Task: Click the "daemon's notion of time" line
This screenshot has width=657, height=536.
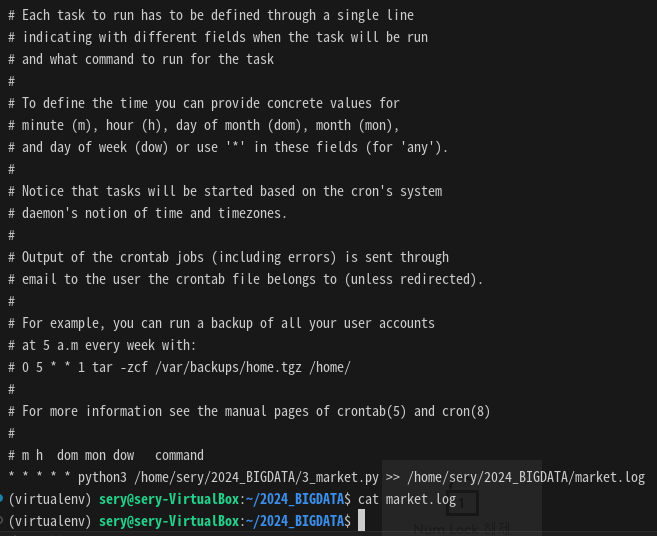Action: pos(148,213)
